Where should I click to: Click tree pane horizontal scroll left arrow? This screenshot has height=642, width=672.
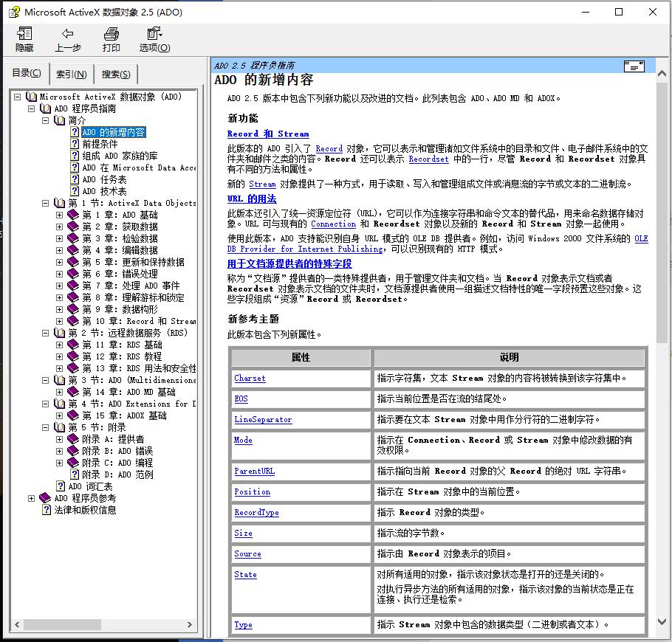pyautogui.click(x=17, y=624)
